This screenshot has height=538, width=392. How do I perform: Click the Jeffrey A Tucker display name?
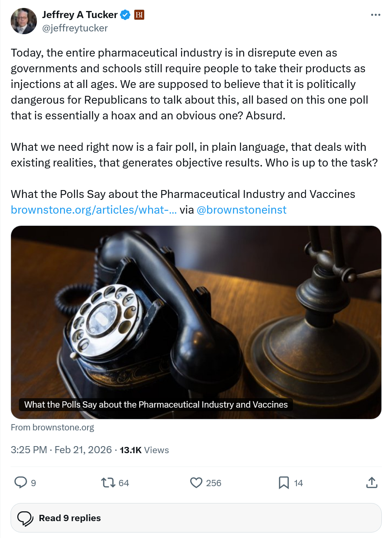click(x=80, y=15)
